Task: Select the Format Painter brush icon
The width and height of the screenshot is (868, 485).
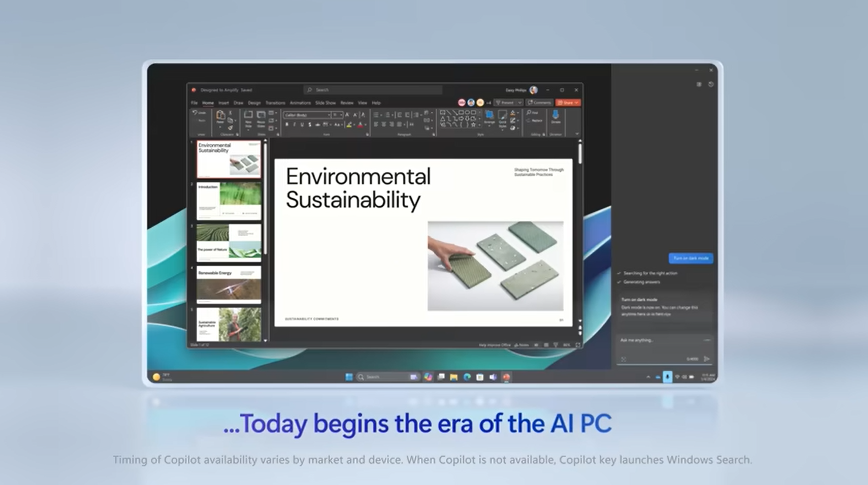Action: (x=230, y=128)
